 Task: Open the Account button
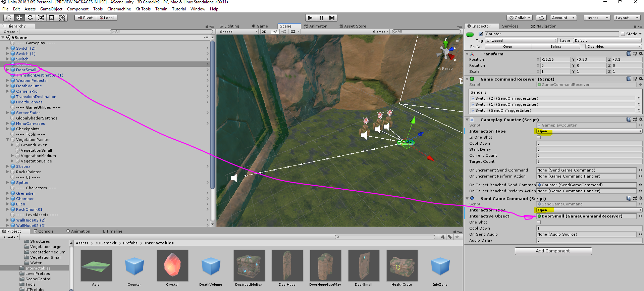[563, 18]
